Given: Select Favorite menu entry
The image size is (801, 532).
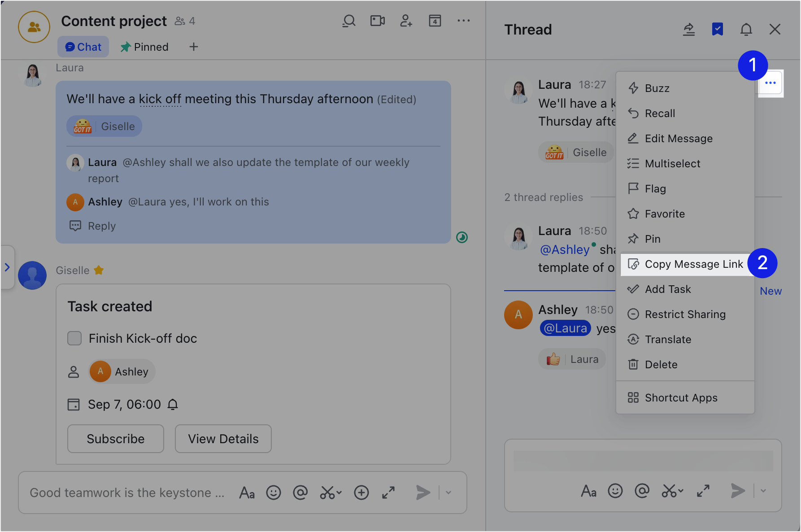Looking at the screenshot, I should click(685, 214).
